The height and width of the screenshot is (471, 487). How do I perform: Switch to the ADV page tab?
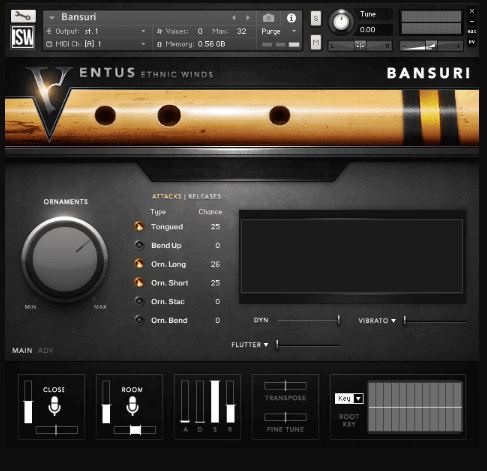tap(46, 350)
